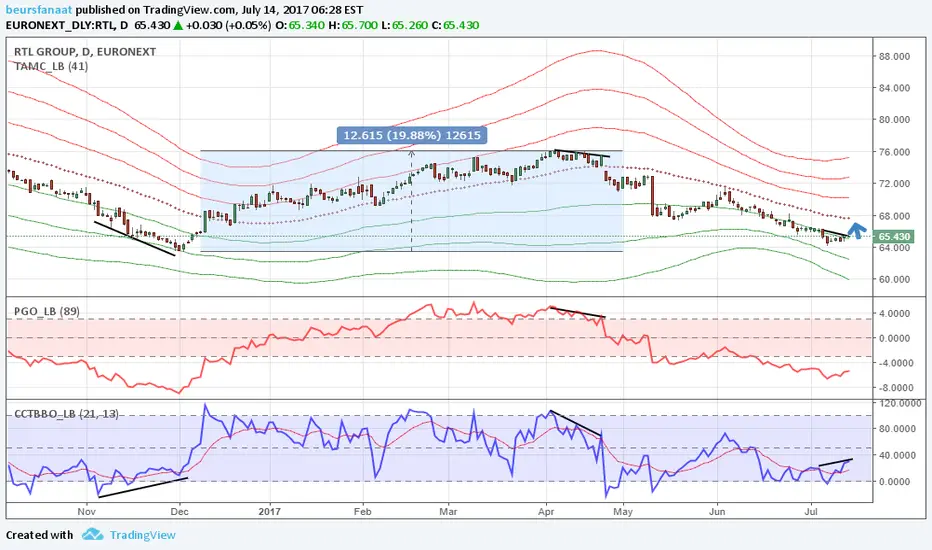Click the Nov date axis label
This screenshot has height=550, width=932.
[x=87, y=511]
